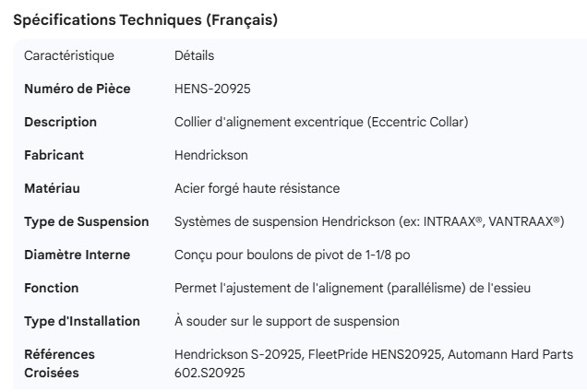Click the "Acier forgé haute résistance" cell
Image resolution: width=587 pixels, height=392 pixels.
(257, 188)
